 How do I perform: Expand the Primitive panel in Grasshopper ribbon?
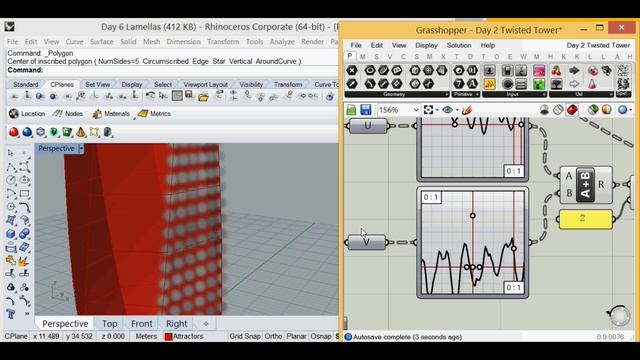coord(477,94)
